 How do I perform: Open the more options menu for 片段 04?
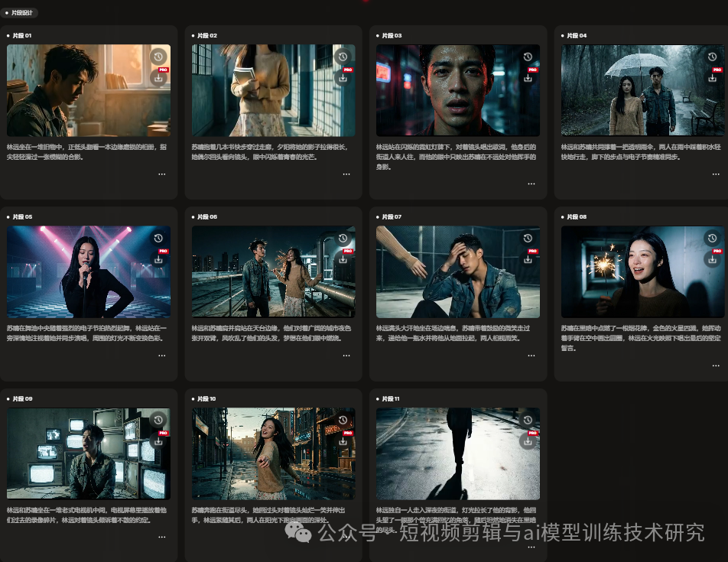tap(716, 174)
